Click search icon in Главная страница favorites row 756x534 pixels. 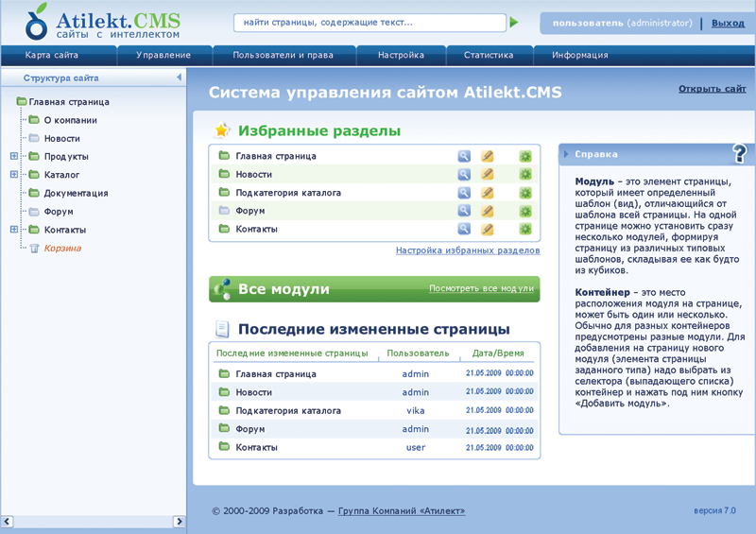tap(464, 156)
